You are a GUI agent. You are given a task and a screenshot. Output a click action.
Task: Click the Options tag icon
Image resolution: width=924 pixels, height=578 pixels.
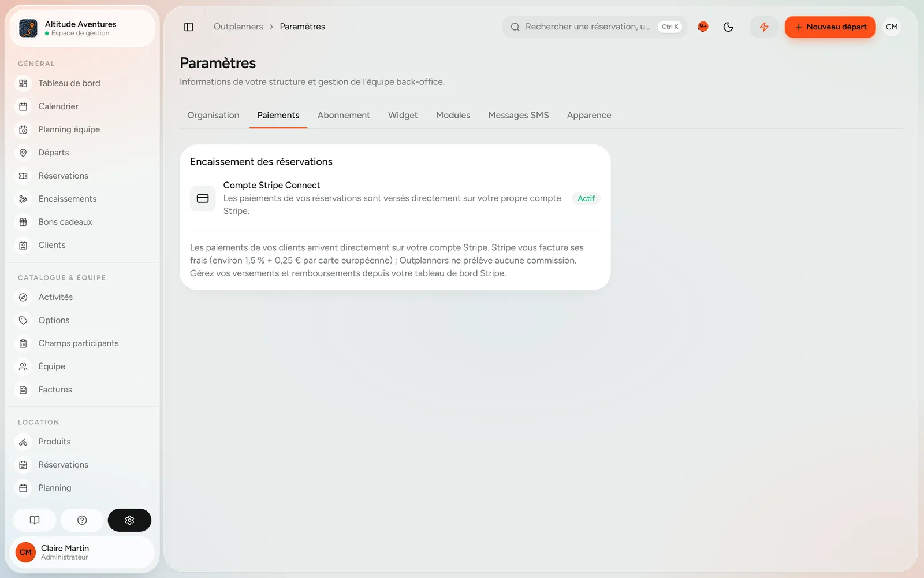pyautogui.click(x=23, y=320)
